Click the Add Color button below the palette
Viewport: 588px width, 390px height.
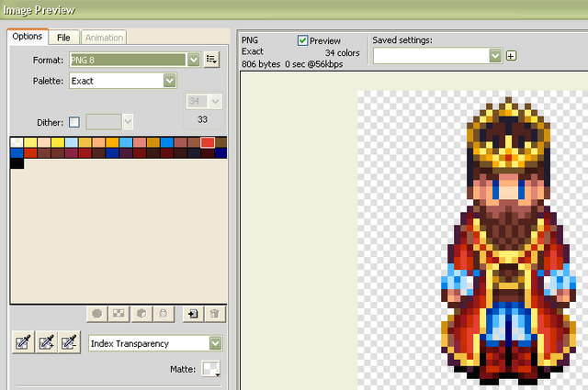point(193,314)
